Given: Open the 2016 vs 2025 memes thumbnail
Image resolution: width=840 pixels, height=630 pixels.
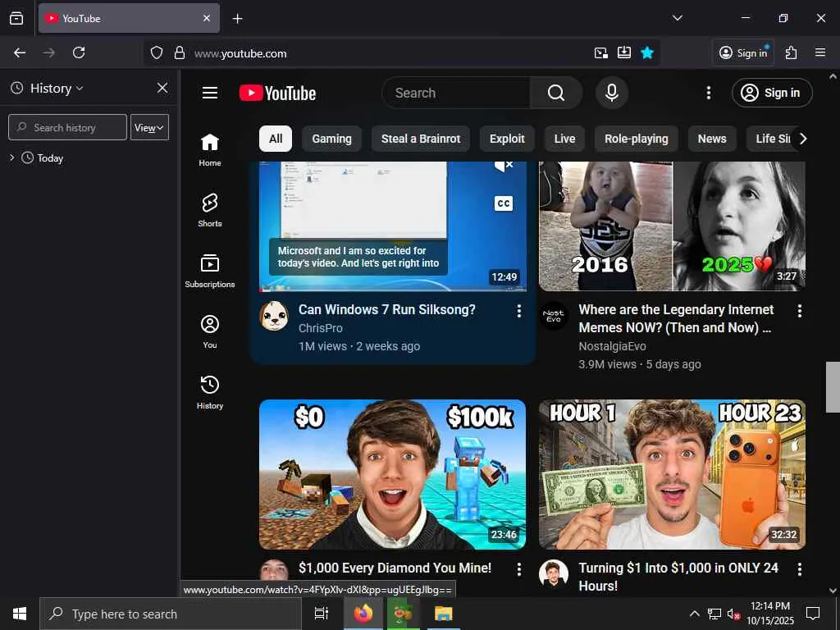Looking at the screenshot, I should [673, 226].
